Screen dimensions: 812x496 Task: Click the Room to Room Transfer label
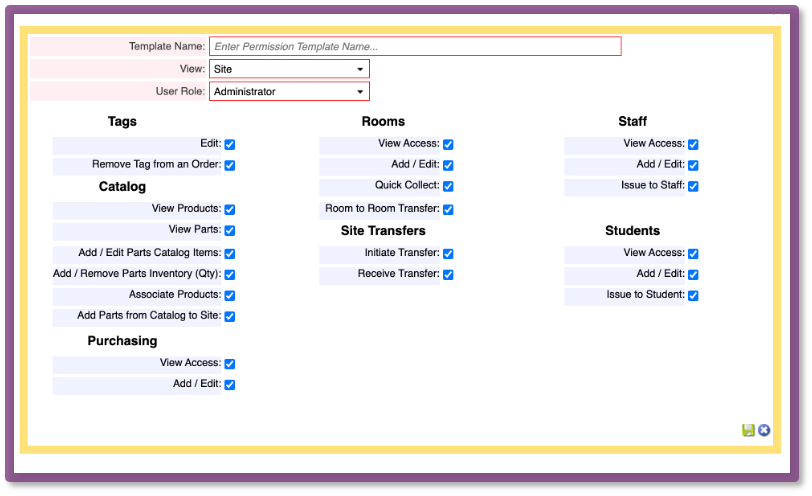pyautogui.click(x=382, y=208)
